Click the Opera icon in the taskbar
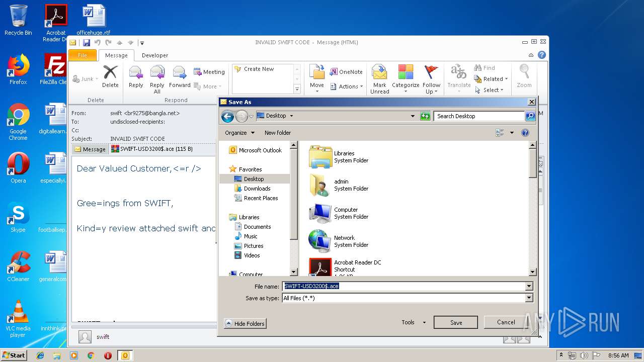 click(108, 355)
